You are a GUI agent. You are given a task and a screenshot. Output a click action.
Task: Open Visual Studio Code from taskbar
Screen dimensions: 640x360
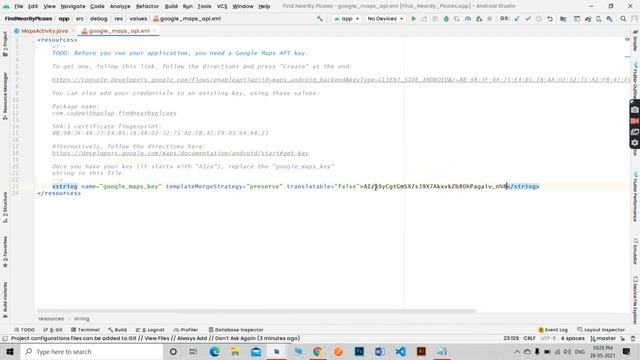coord(400,351)
